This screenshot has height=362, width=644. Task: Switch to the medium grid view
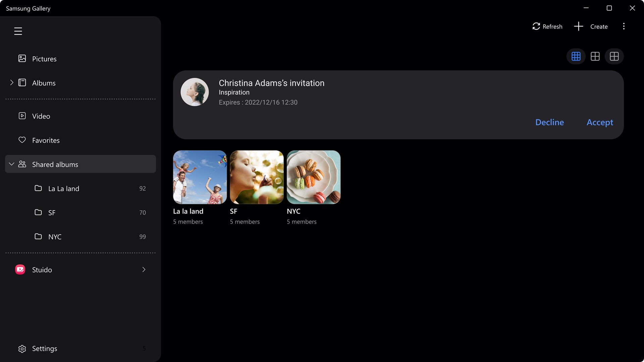595,56
